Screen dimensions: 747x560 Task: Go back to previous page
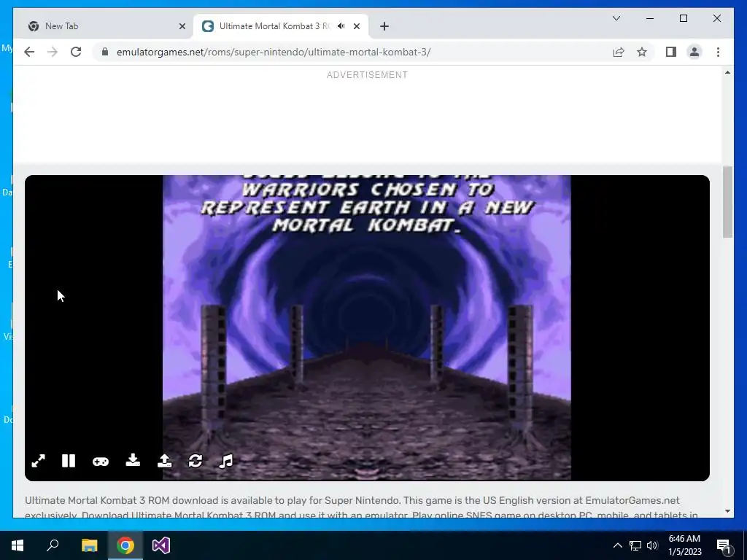[29, 52]
